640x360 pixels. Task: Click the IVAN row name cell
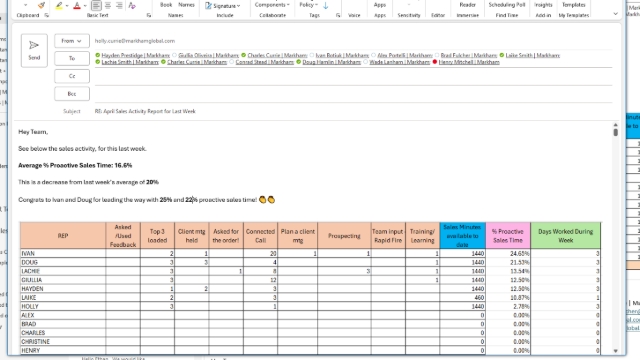(x=63, y=253)
